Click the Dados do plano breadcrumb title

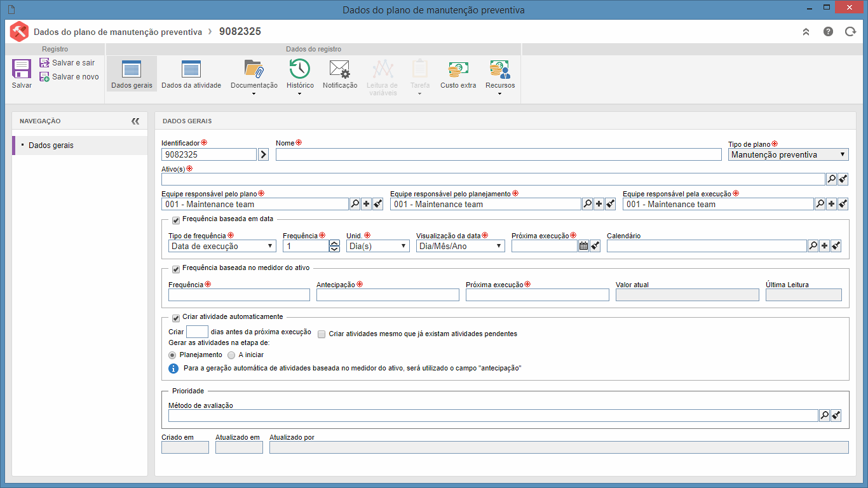[x=118, y=32]
